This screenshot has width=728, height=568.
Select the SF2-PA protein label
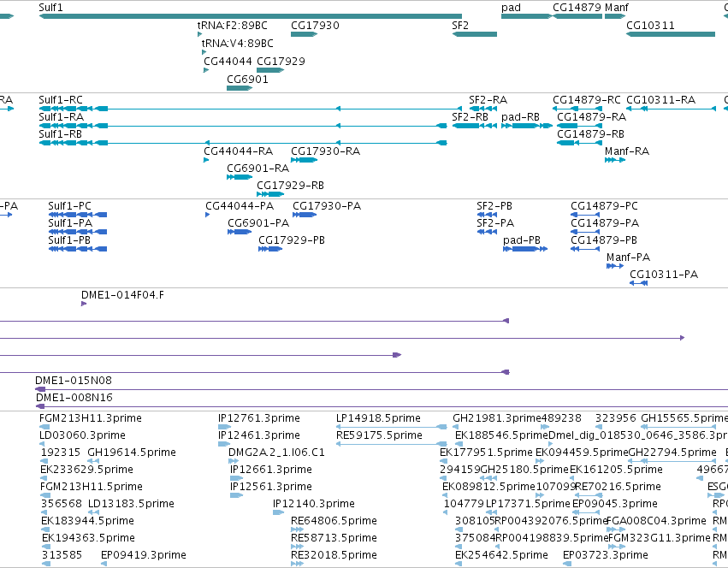pos(496,223)
